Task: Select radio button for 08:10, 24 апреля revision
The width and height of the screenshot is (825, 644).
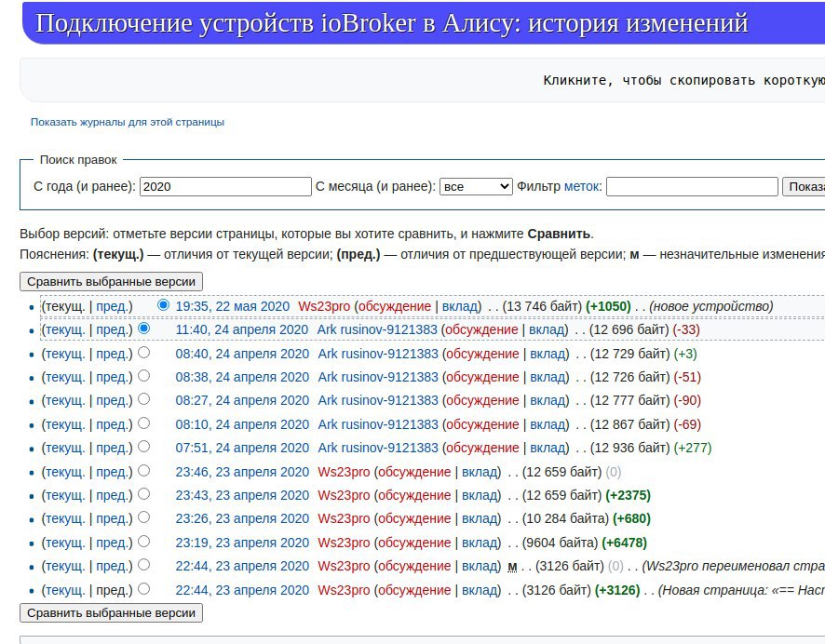Action: pyautogui.click(x=143, y=423)
